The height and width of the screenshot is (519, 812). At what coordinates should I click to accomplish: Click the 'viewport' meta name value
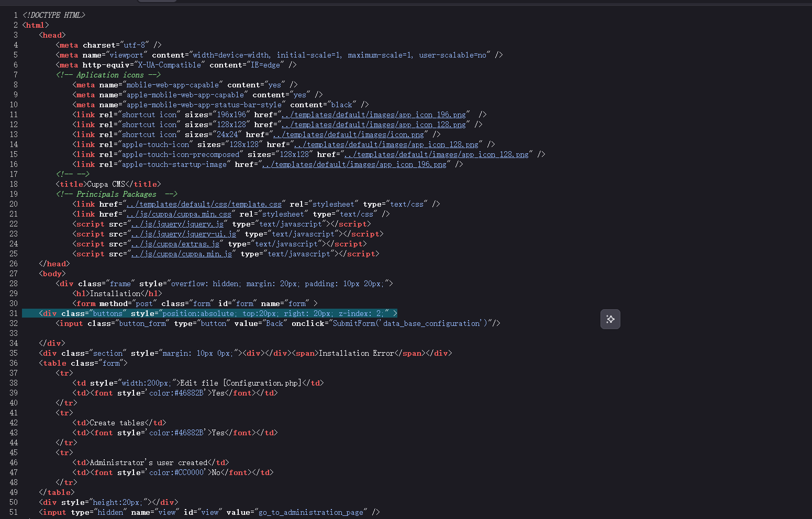click(x=126, y=55)
